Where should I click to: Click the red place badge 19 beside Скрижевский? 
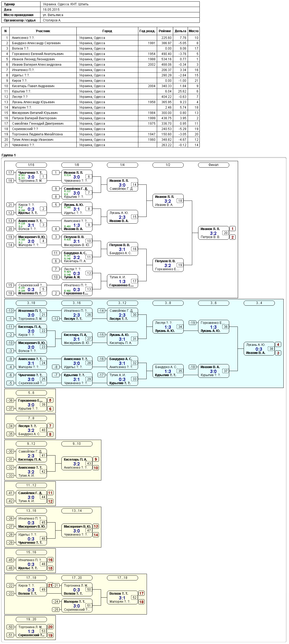click(x=50, y=635)
